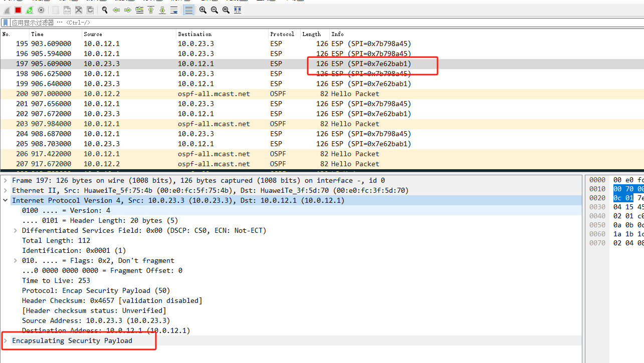Select packet 196 at time 905.594000
The width and height of the screenshot is (644, 363).
pyautogui.click(x=322, y=54)
